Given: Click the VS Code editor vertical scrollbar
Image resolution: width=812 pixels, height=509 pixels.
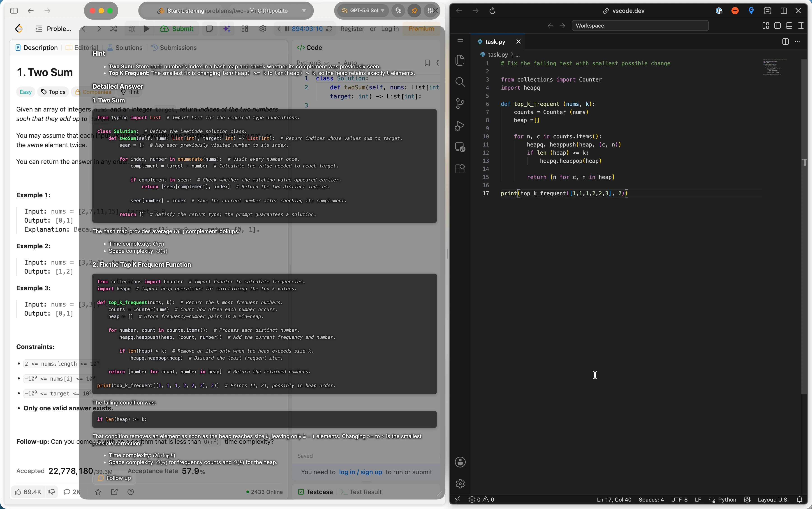Looking at the screenshot, I should click(x=804, y=227).
